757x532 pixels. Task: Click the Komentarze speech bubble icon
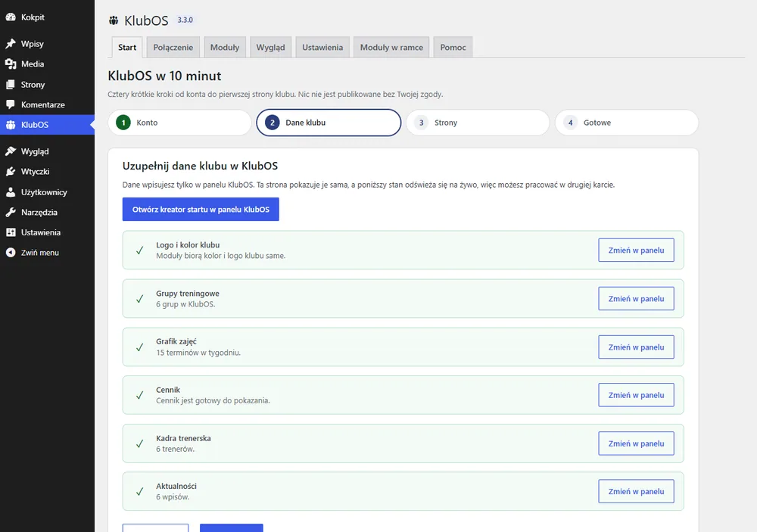tap(11, 104)
